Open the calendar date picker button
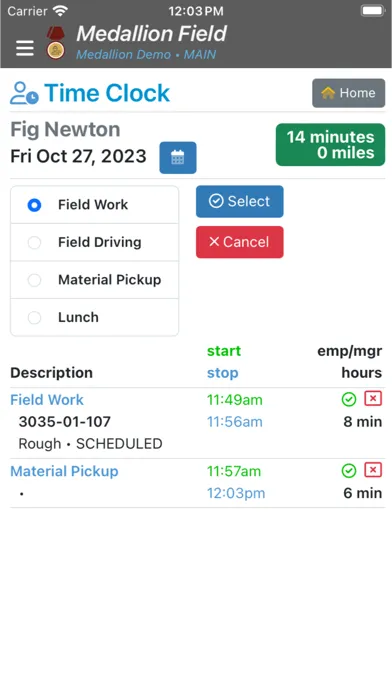Screen dimensions: 392x696 (x=178, y=158)
